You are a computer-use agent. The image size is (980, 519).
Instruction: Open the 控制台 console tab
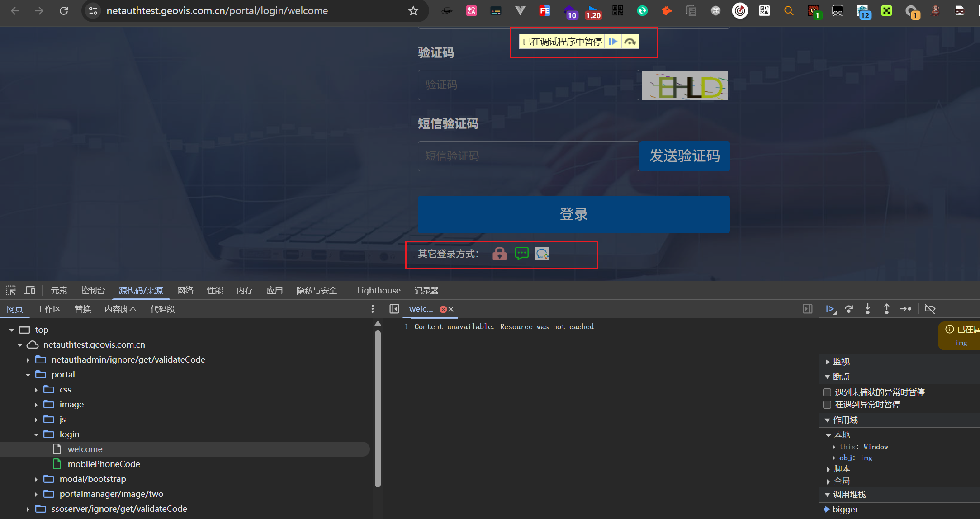93,290
